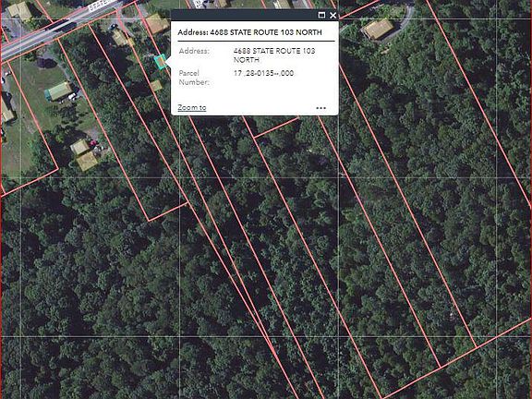Click the upper of the two adjacent tan sheds

[79, 148]
